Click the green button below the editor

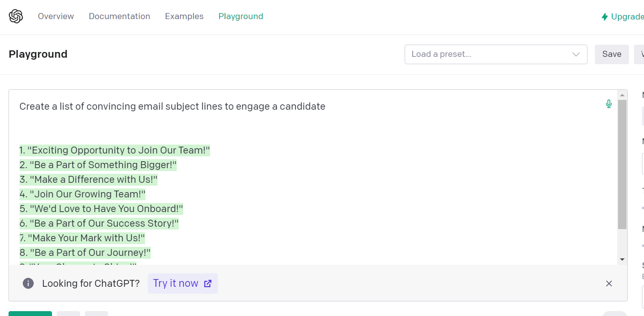click(30, 314)
